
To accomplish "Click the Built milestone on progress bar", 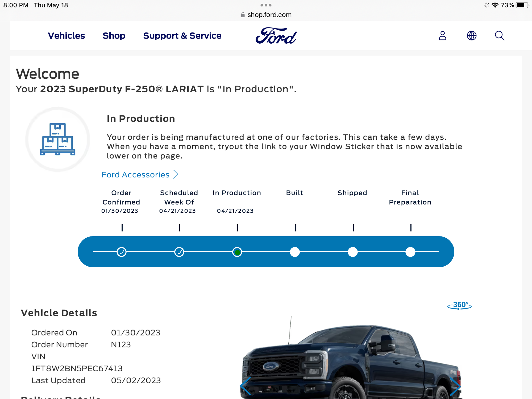I will [295, 252].
